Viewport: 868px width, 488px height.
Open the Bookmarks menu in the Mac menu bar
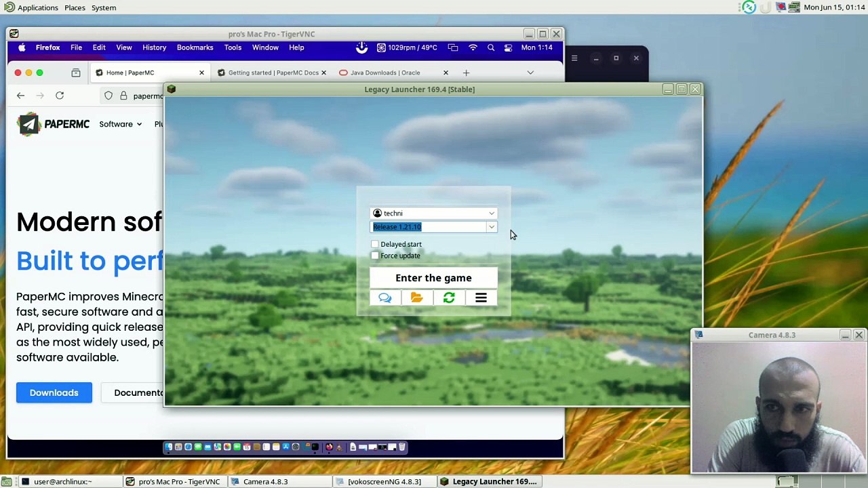pos(195,47)
